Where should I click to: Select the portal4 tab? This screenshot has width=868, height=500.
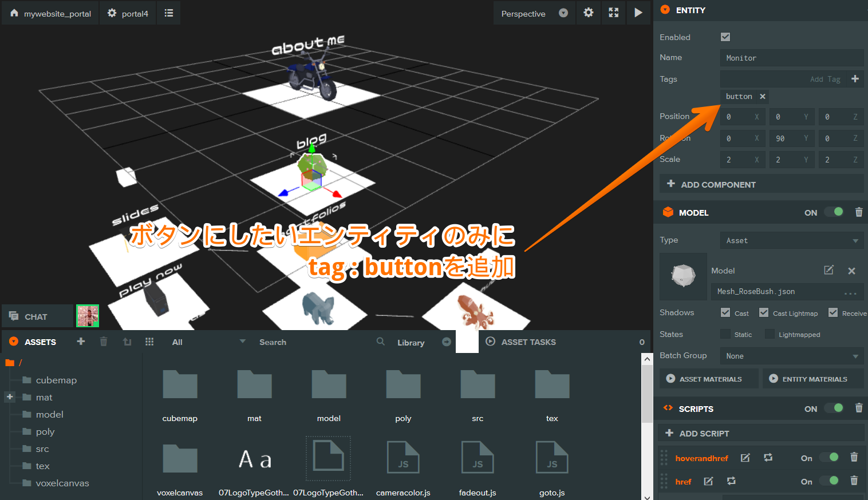pyautogui.click(x=127, y=13)
